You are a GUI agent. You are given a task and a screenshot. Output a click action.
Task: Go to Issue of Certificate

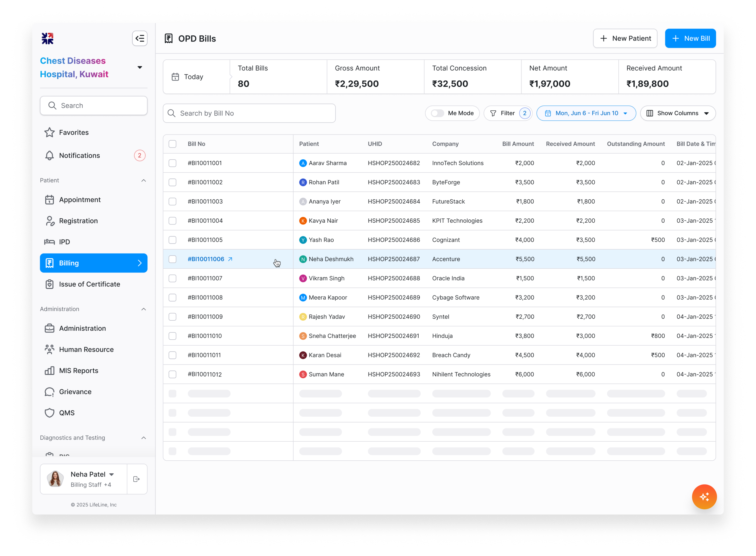[89, 284]
